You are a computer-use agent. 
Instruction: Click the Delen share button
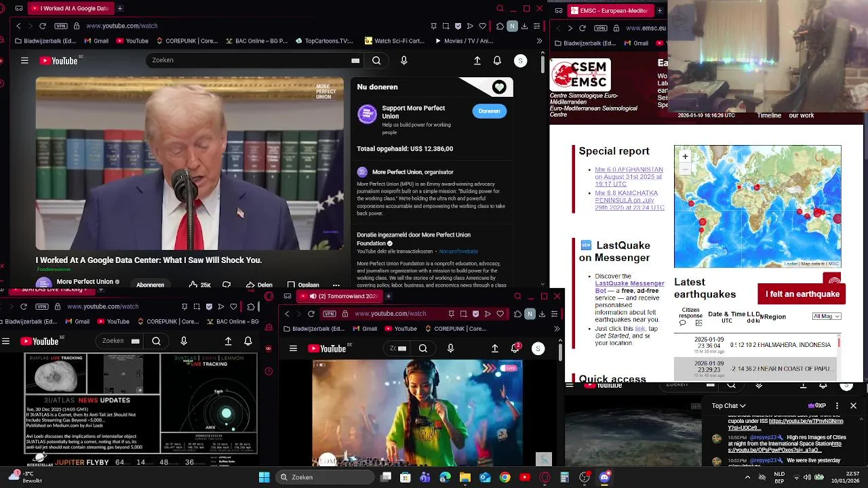pyautogui.click(x=259, y=285)
